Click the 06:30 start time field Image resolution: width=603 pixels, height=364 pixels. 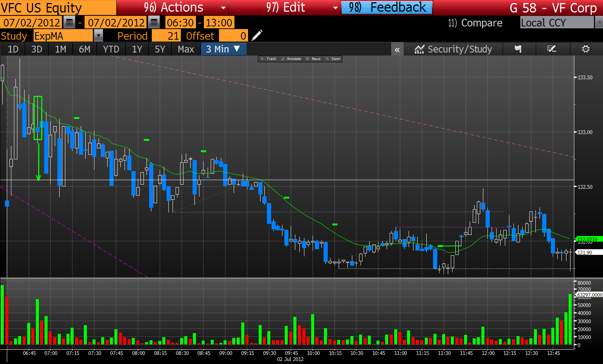[x=180, y=23]
